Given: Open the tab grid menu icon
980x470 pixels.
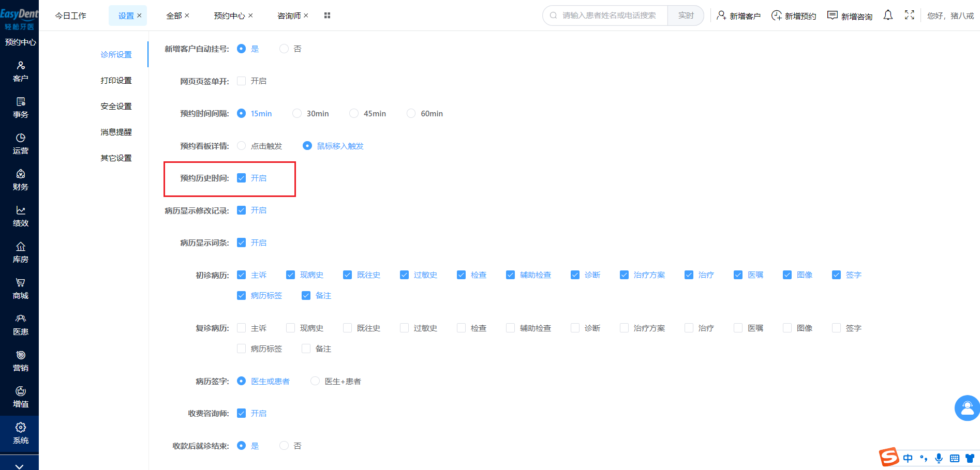Looking at the screenshot, I should [327, 16].
